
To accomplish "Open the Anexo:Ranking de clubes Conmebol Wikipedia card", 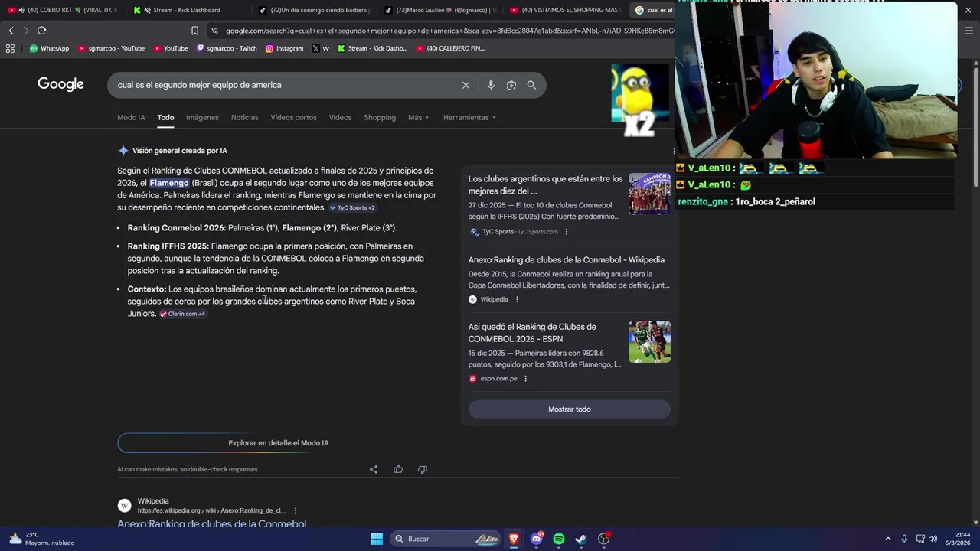I will tap(567, 260).
